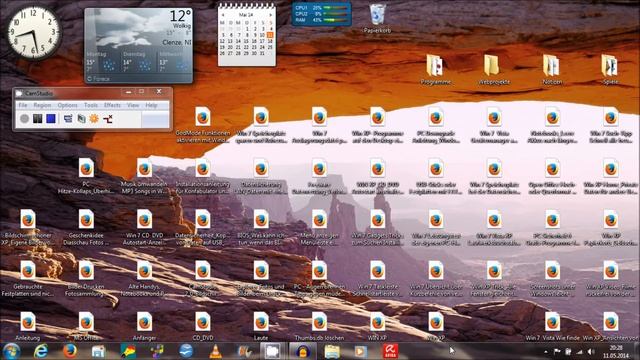The width and height of the screenshot is (640, 360).
Task: Select the Win 7 CD_DVD Autostart file
Action: coord(144,227)
